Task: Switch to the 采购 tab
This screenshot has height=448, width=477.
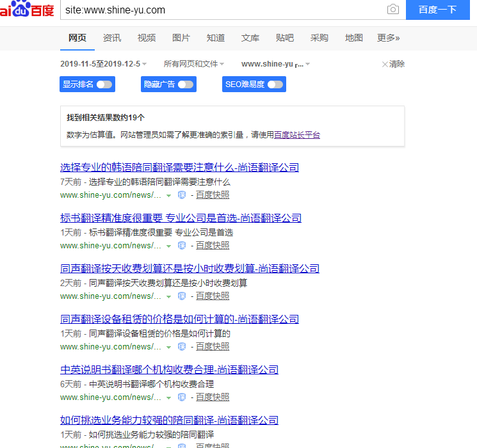Action: pos(319,38)
